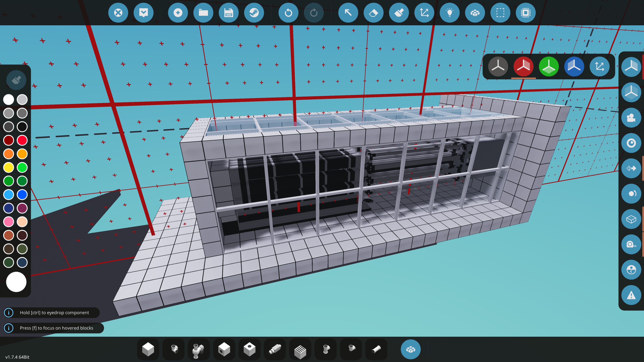The image size is (644, 362).
Task: Pick the bright red color swatch
Action: pos(22,140)
